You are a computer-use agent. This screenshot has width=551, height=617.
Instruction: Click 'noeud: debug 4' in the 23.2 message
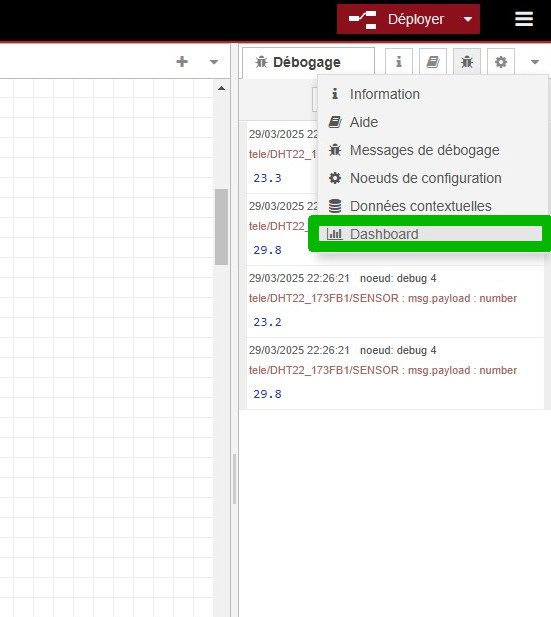point(398,278)
